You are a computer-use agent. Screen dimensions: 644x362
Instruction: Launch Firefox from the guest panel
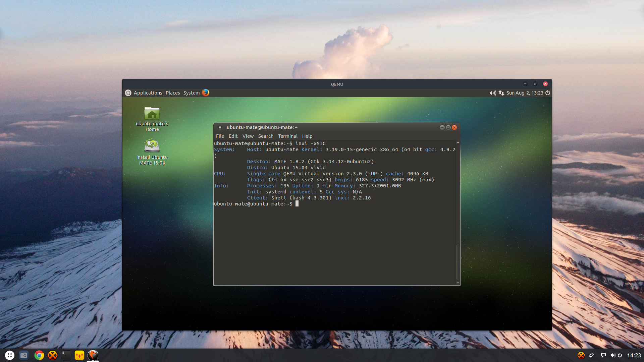pyautogui.click(x=206, y=93)
